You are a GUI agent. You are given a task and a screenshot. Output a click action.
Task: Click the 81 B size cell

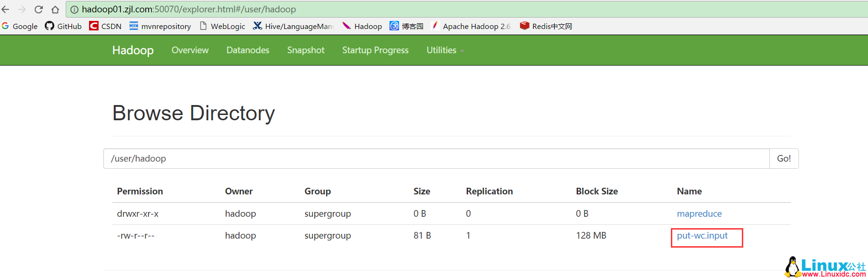(x=422, y=235)
